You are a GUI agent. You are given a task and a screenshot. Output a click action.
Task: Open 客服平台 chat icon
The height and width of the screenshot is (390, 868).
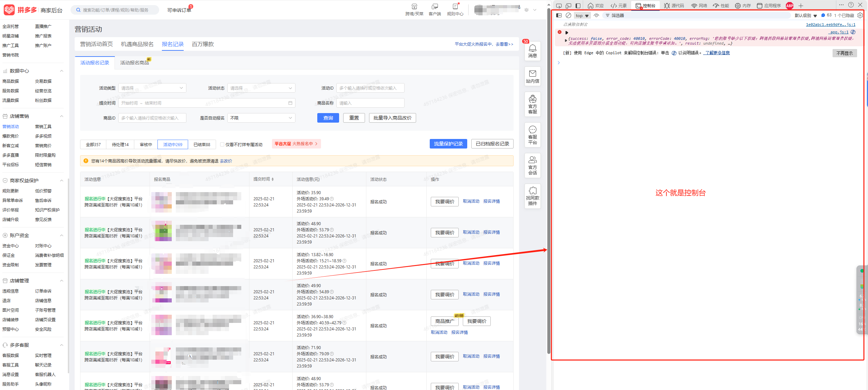coord(532,135)
